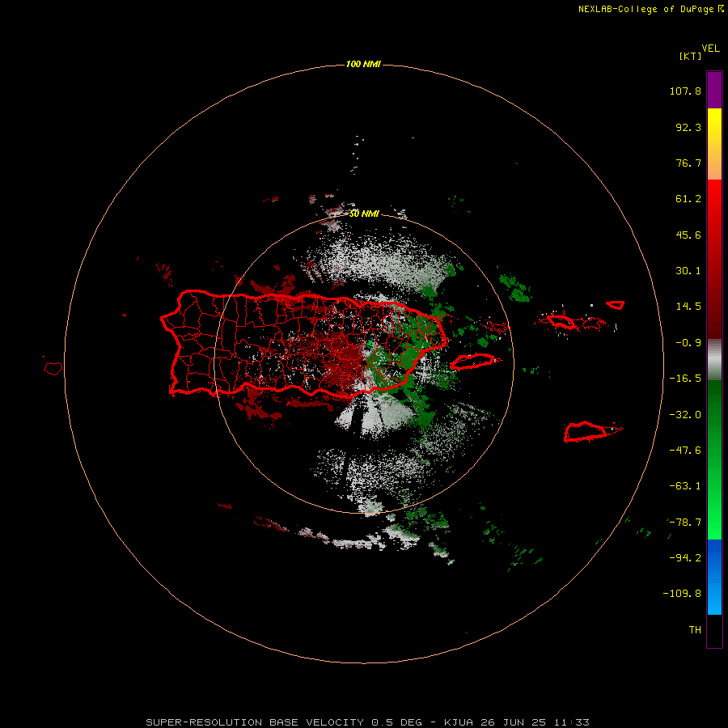Viewport: 728px width, 728px height.
Task: Click the small northeasternmost island outline
Action: [x=616, y=305]
